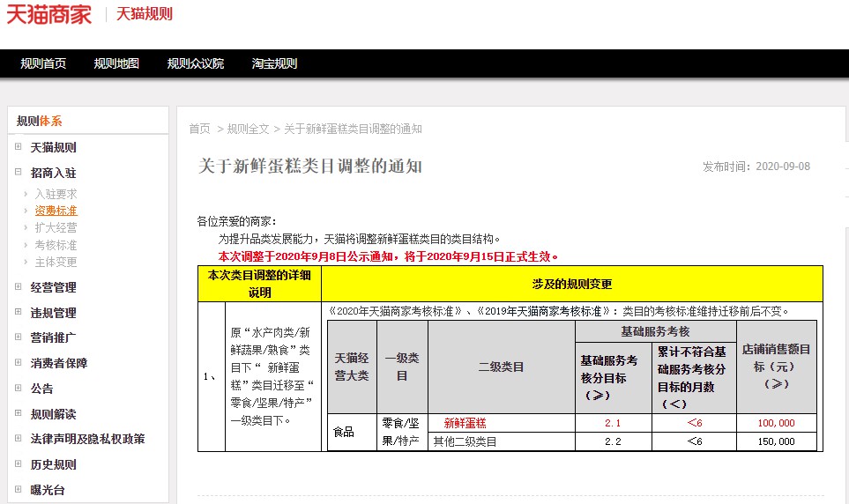Click the 150,000 sales cell
Image resolution: width=849 pixels, height=504 pixels.
coord(777,441)
